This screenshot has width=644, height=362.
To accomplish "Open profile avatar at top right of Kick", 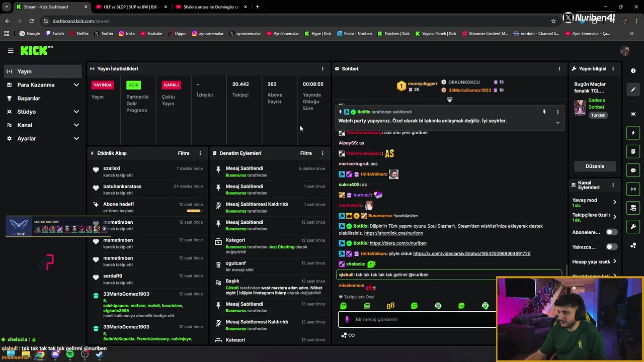I will 625,51.
